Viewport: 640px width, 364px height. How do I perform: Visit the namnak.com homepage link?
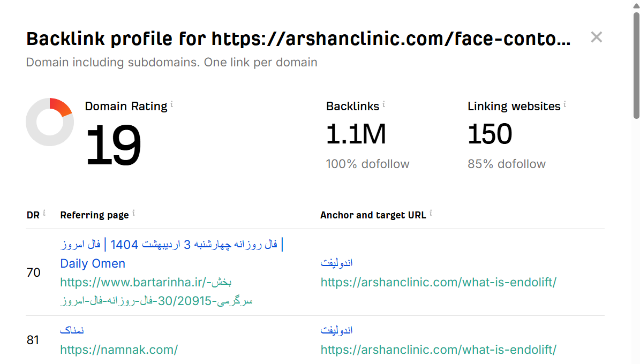(119, 350)
